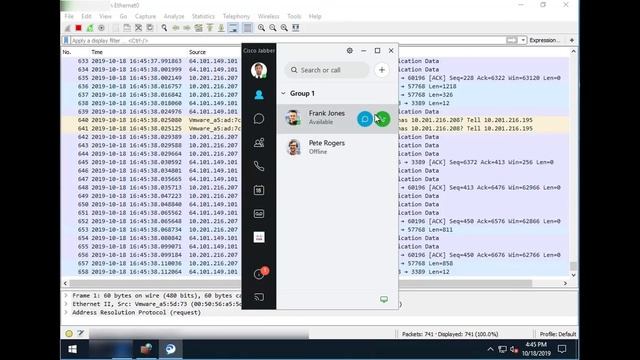This screenshot has width=640, height=360.
Task: Open Wireshark File menu
Action: pos(69,16)
